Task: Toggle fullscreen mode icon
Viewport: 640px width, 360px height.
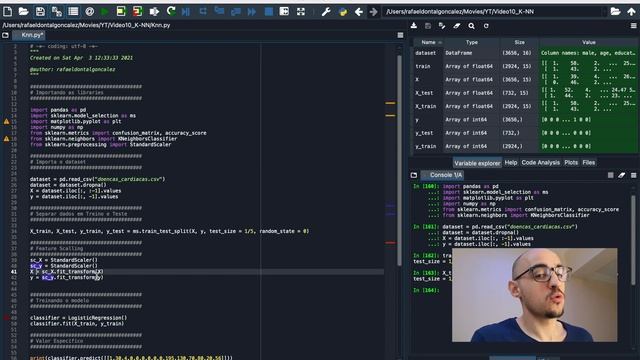Action: (x=301, y=11)
